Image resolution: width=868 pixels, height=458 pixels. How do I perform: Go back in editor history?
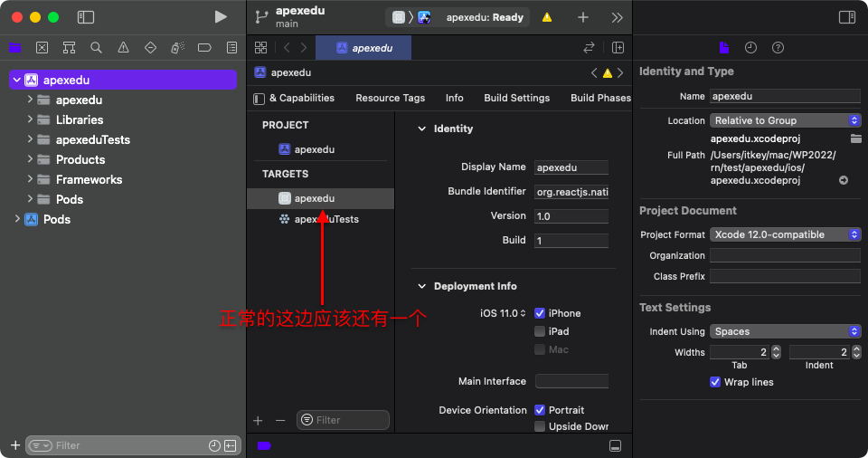(287, 48)
